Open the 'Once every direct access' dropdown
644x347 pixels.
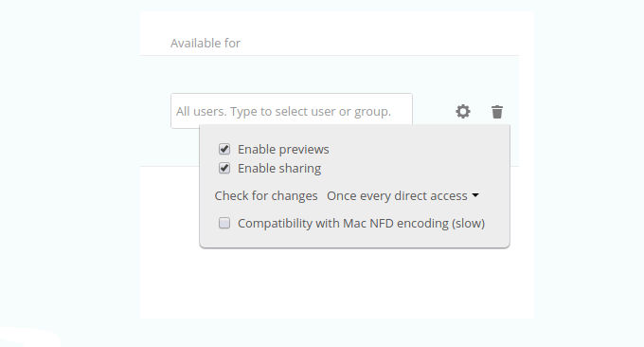coord(402,195)
